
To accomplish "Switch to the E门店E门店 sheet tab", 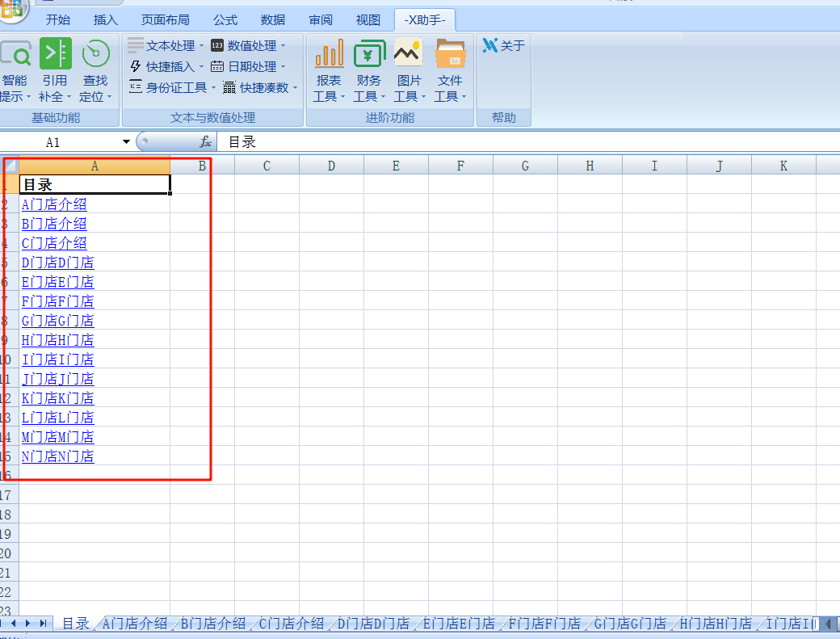I will (459, 624).
